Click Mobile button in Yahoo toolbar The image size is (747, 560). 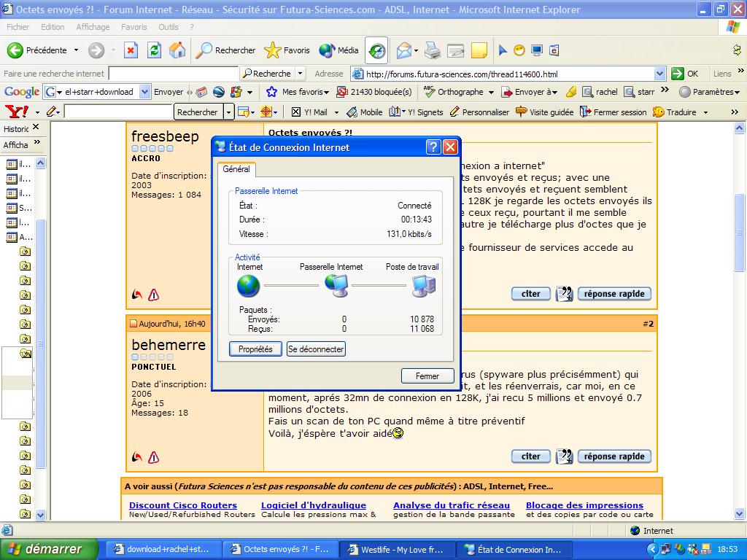(x=365, y=112)
